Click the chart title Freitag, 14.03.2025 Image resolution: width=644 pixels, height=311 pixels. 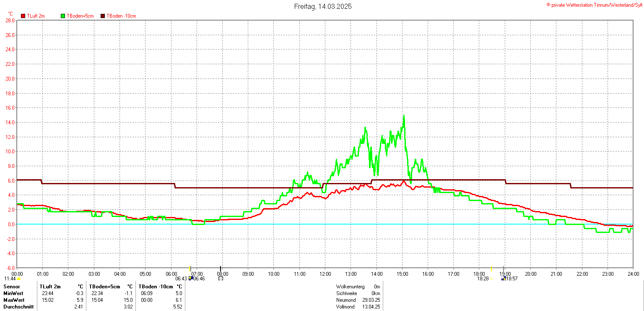[x=322, y=6]
